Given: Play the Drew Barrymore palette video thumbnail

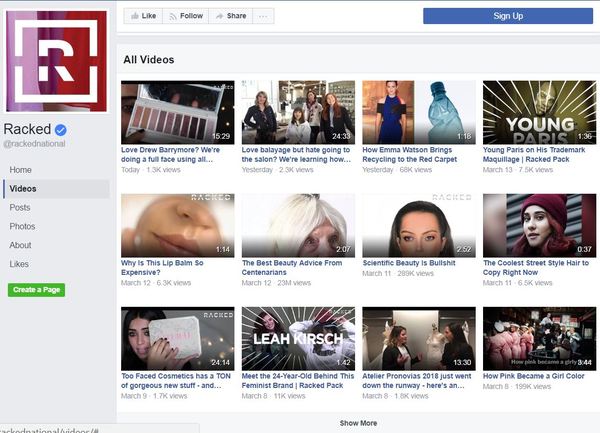Looking at the screenshot, I should (178, 112).
